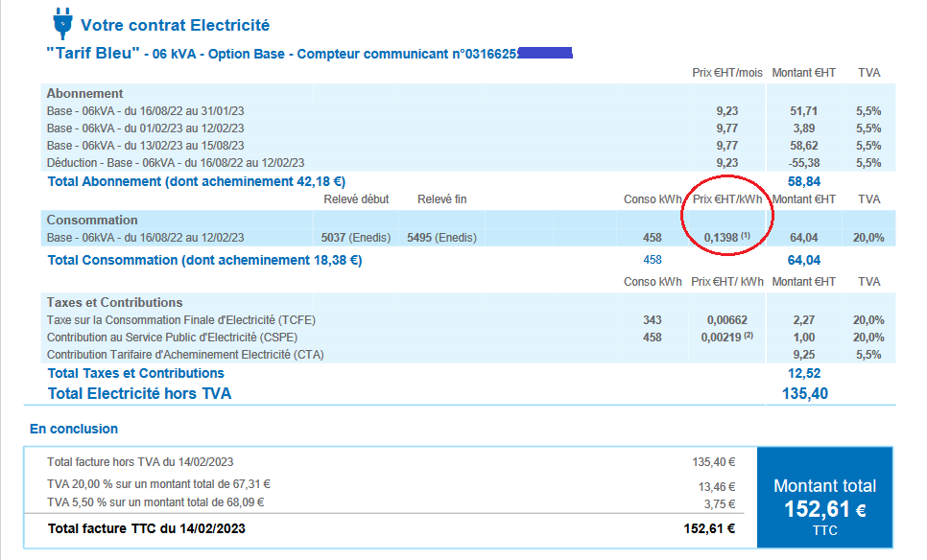Viewport: 927px width, 560px height.
Task: Click the "En conclusion" heading
Action: 74,429
